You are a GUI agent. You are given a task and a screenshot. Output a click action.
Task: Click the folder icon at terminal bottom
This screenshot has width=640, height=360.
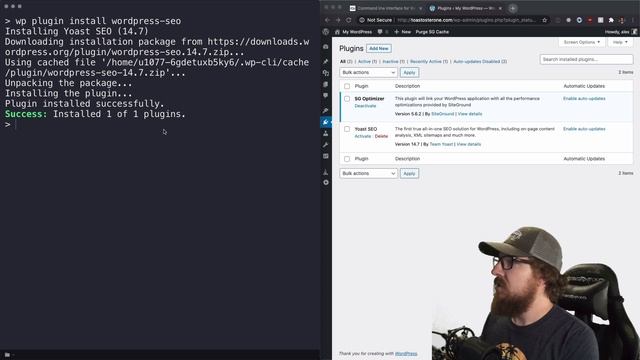coord(7,355)
